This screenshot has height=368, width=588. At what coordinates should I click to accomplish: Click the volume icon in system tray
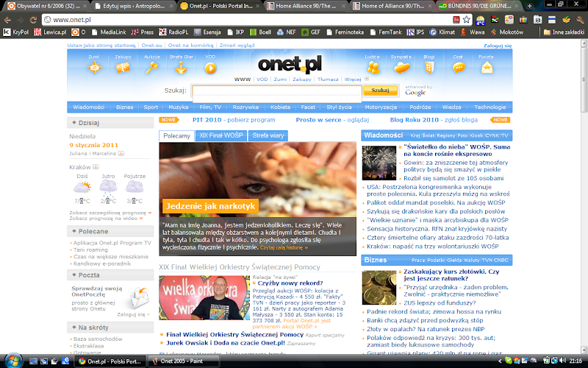[x=562, y=361]
